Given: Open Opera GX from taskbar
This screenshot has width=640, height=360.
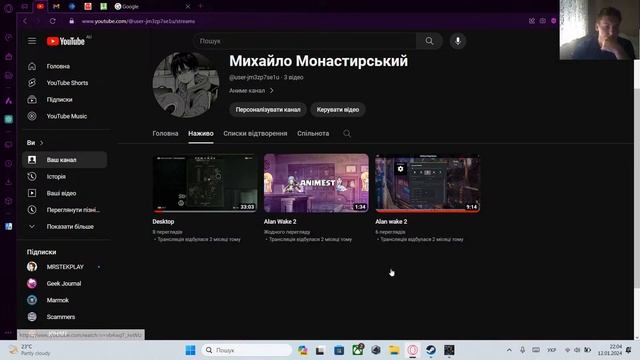Looking at the screenshot, I should coord(413,350).
